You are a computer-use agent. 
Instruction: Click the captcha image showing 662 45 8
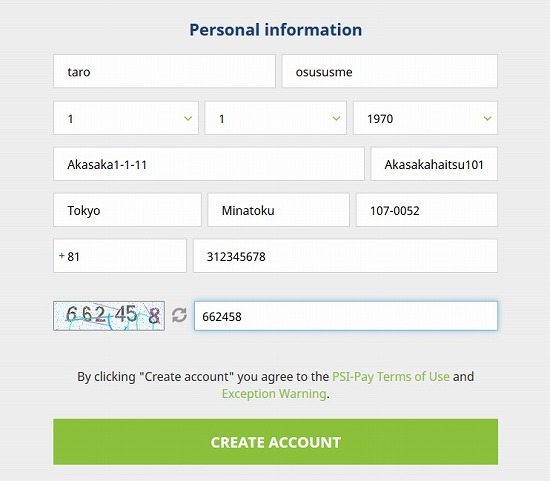point(109,316)
